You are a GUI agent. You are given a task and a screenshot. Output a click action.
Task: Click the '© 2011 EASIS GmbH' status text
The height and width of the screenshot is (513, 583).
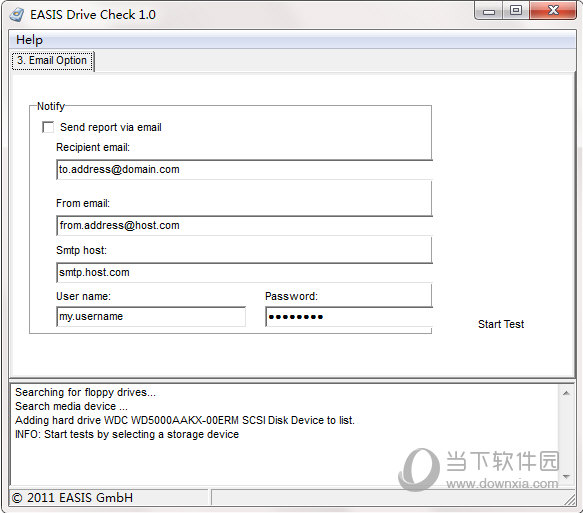[x=73, y=498]
